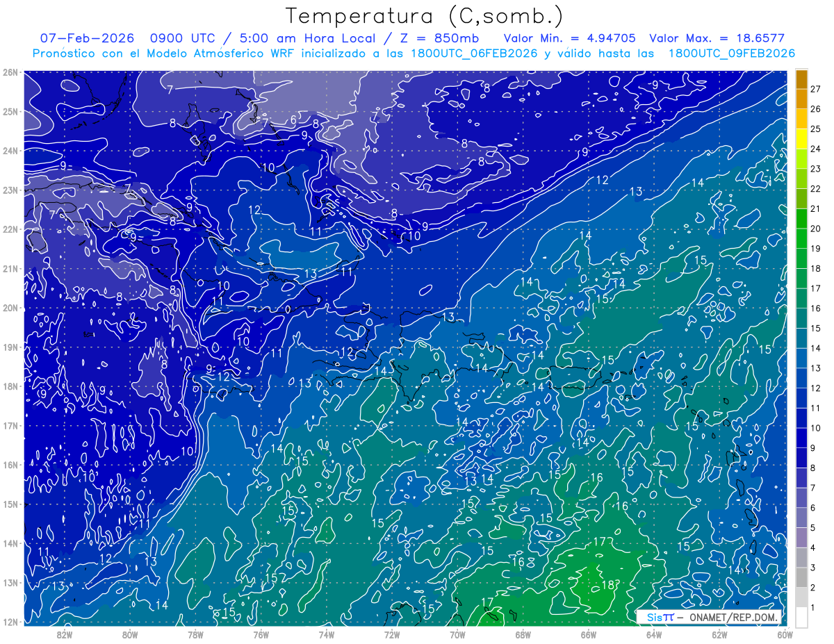Click the orange top segment of the color scale

click(802, 79)
